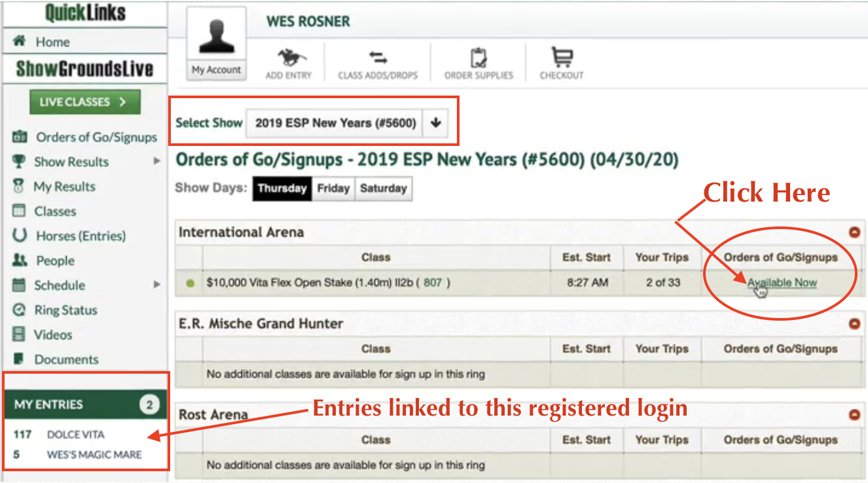
Task: Select the Thursday show day tab
Action: point(282,188)
